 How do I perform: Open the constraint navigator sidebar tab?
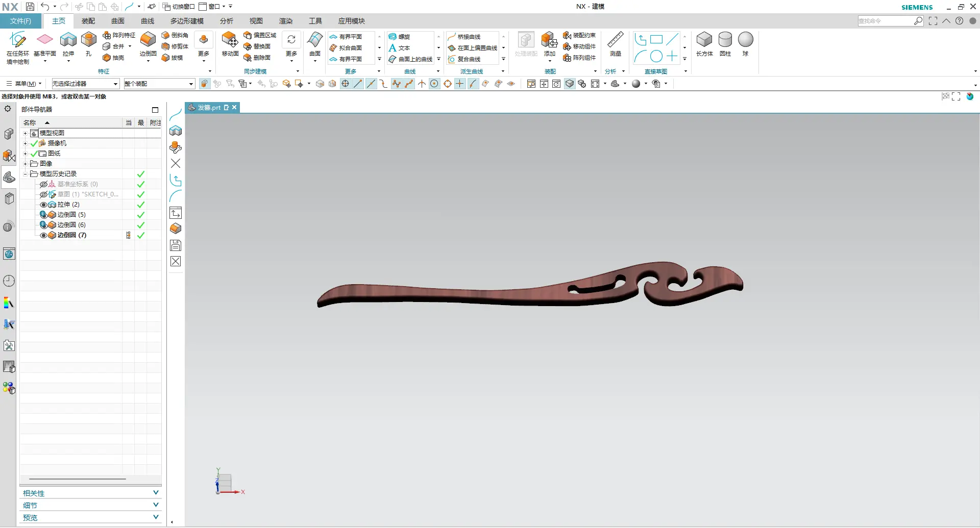coord(9,155)
